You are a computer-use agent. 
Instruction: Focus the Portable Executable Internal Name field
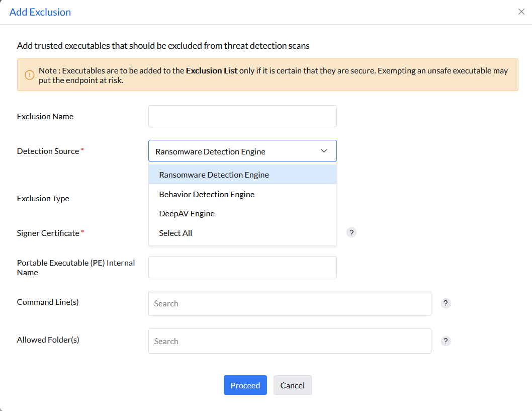point(242,267)
